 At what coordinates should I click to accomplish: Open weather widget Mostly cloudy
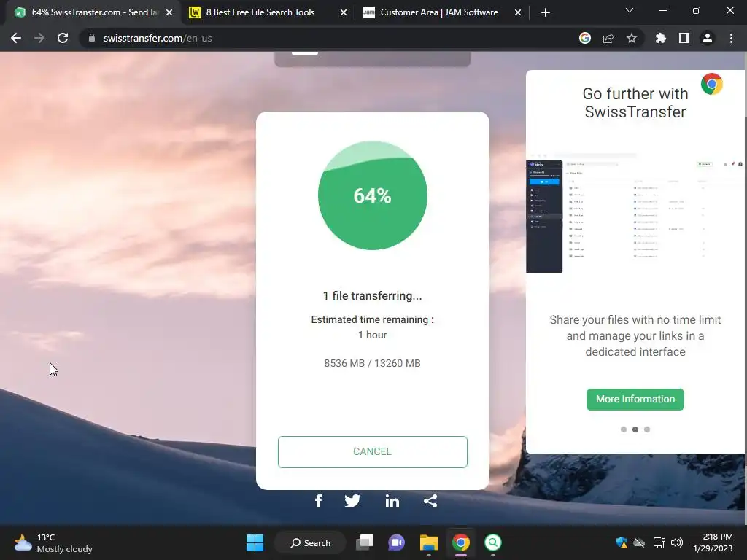pos(53,542)
